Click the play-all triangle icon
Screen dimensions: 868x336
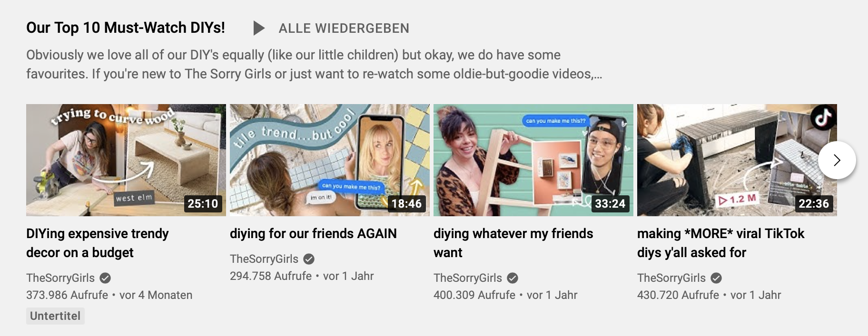(x=259, y=28)
